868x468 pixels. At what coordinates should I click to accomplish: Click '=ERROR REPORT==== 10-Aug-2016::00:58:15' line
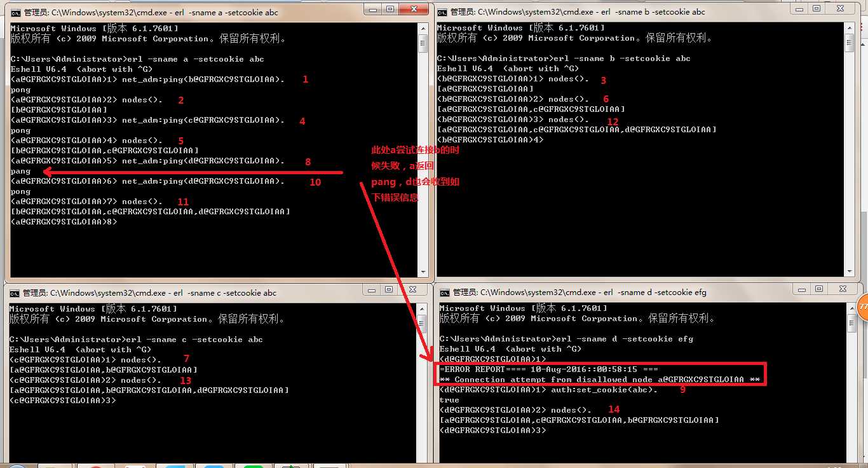pos(549,369)
